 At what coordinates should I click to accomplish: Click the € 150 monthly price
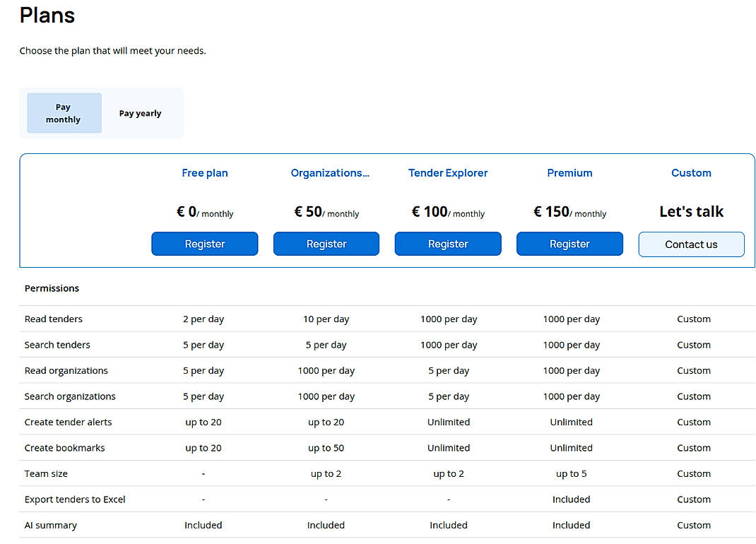tap(569, 212)
